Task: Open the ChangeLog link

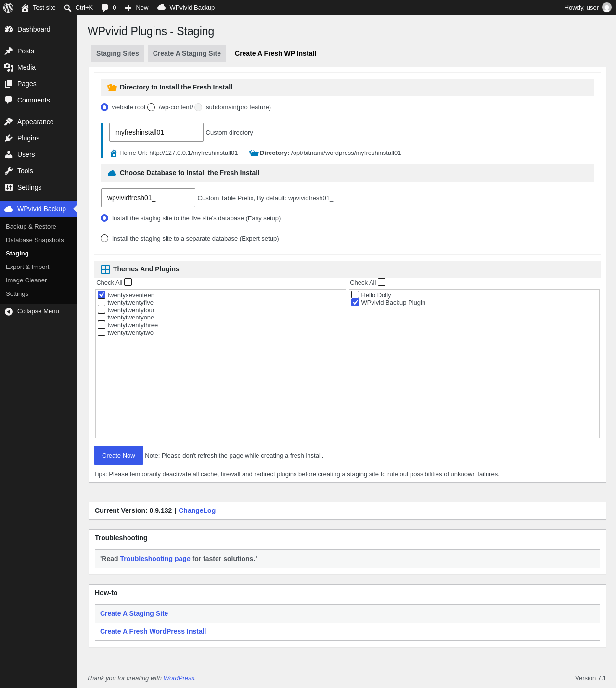Action: pyautogui.click(x=197, y=510)
